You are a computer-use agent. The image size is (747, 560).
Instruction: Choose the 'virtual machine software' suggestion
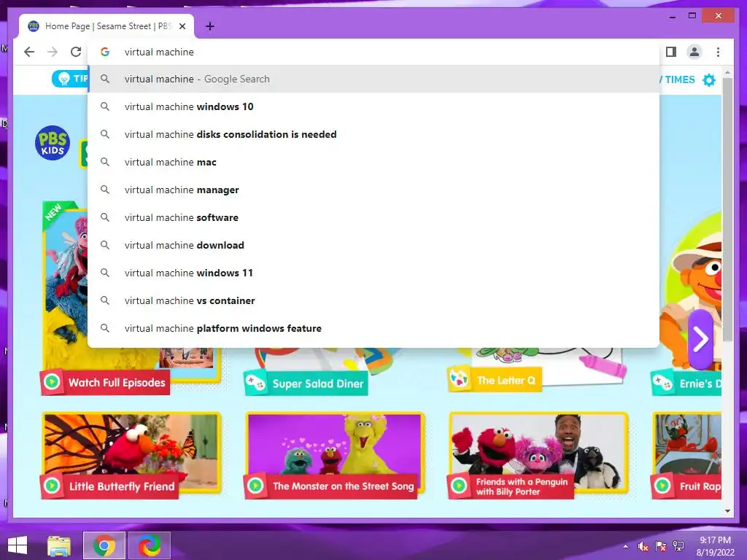click(373, 217)
